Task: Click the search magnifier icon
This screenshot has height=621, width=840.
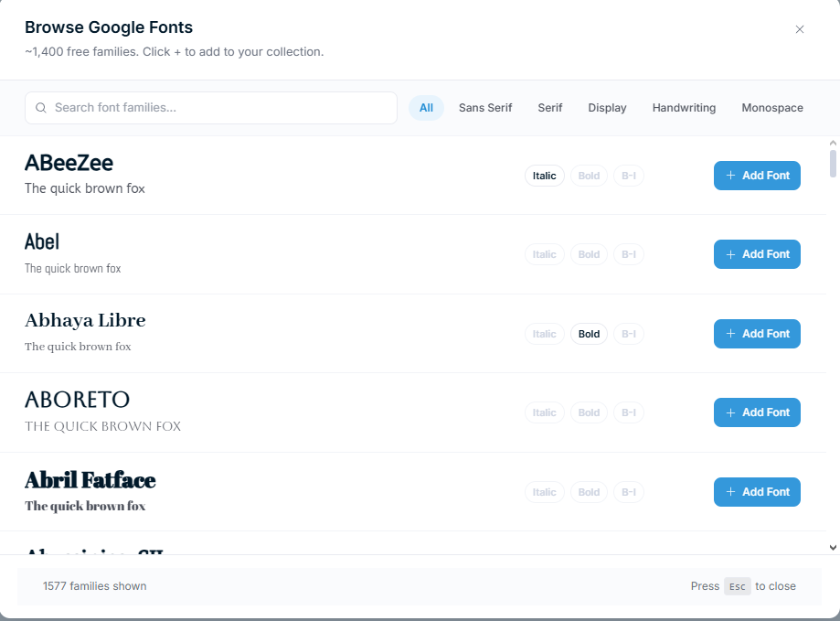Action: [41, 108]
